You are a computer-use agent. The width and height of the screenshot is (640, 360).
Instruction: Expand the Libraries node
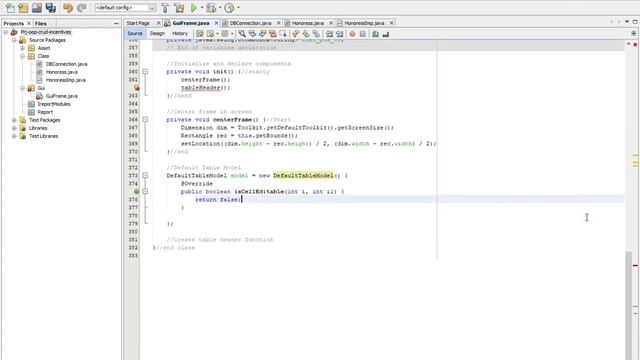pos(14,128)
